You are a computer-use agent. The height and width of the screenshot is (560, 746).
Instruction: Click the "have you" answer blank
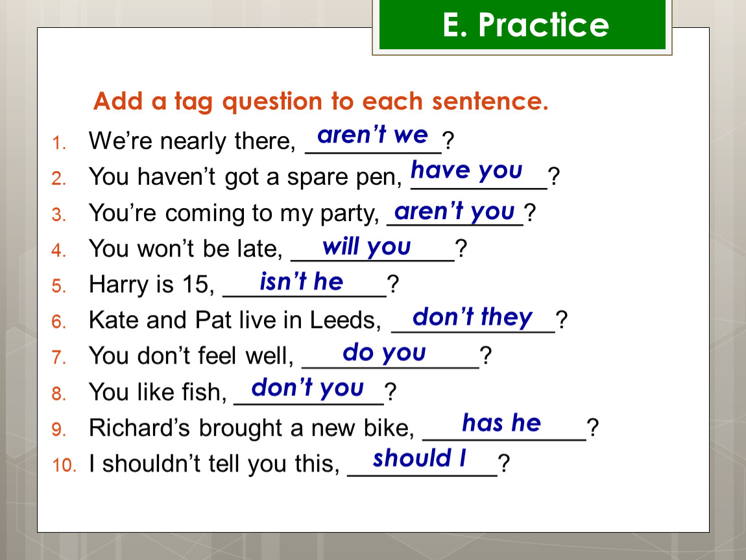click(x=466, y=170)
